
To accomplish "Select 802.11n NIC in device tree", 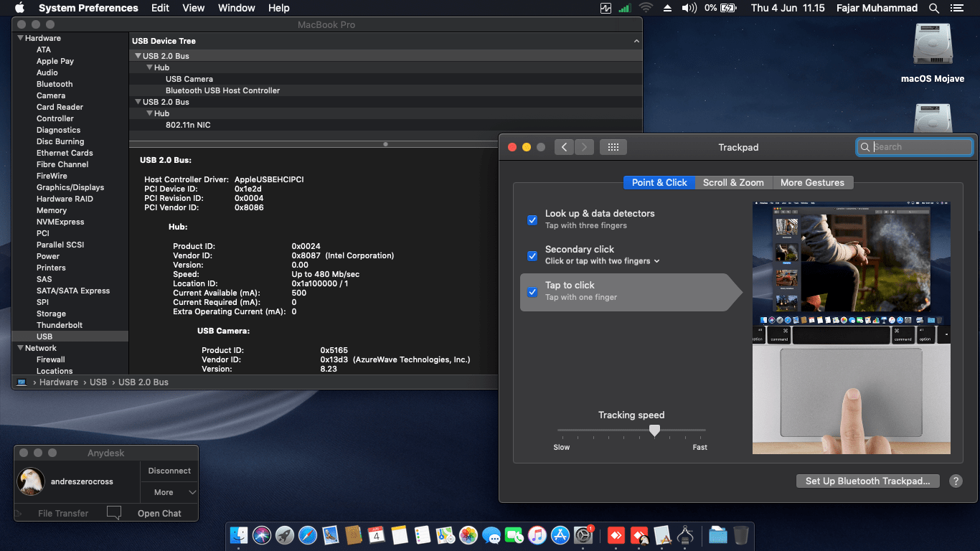I will click(x=385, y=125).
